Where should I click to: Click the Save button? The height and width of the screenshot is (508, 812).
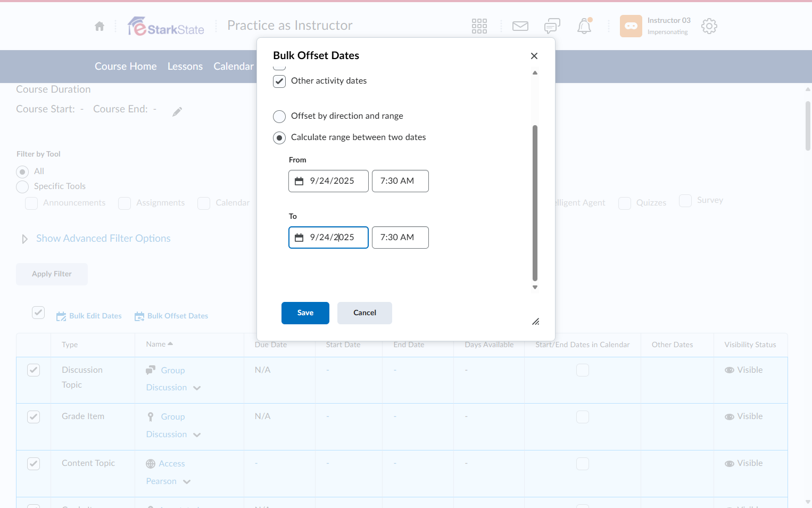[305, 313]
